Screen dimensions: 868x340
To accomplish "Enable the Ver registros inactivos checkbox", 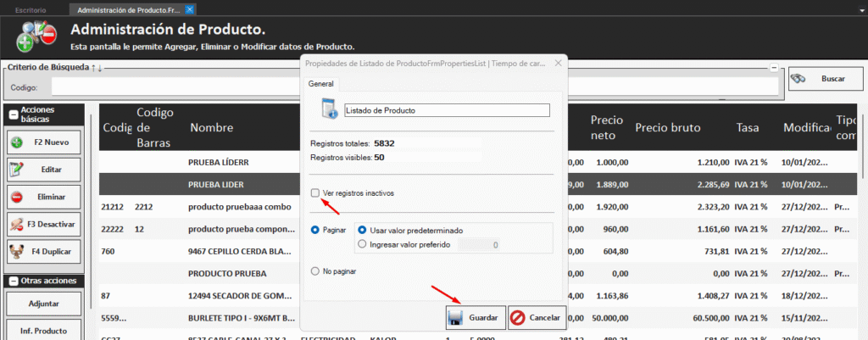I will (x=315, y=193).
